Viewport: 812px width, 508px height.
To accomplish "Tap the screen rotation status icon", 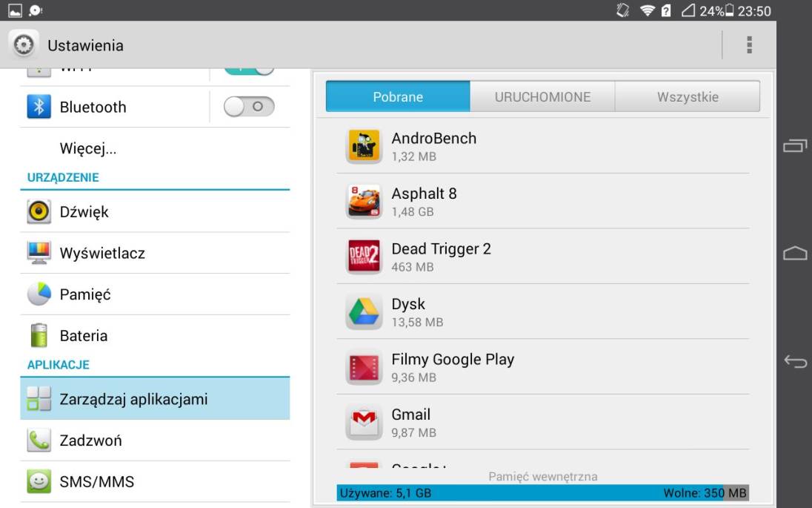I will coord(622,10).
